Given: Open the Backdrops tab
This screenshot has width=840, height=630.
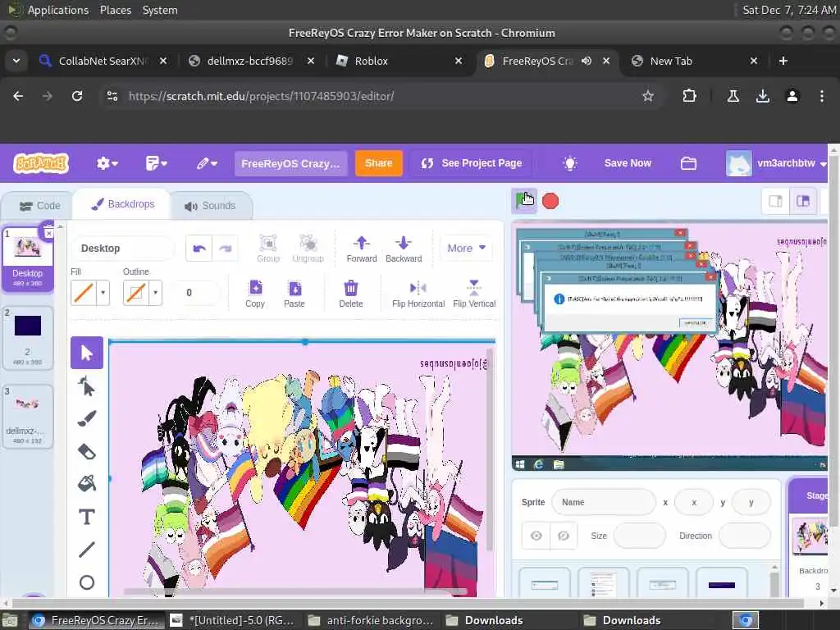Looking at the screenshot, I should (x=123, y=204).
